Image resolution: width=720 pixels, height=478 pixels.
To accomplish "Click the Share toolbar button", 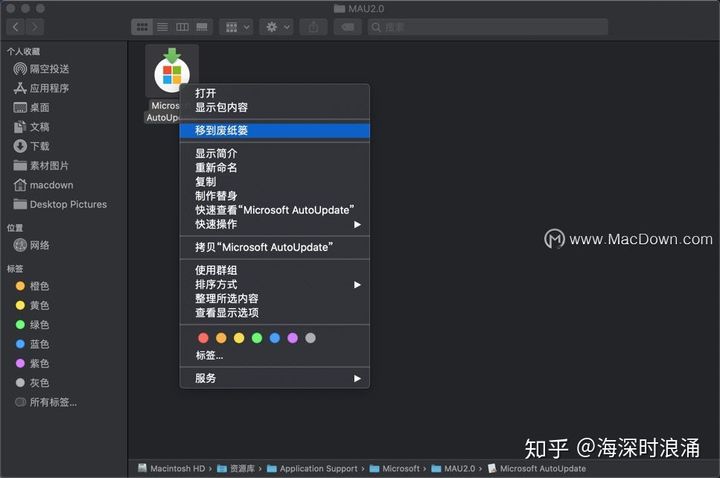I will pyautogui.click(x=313, y=27).
